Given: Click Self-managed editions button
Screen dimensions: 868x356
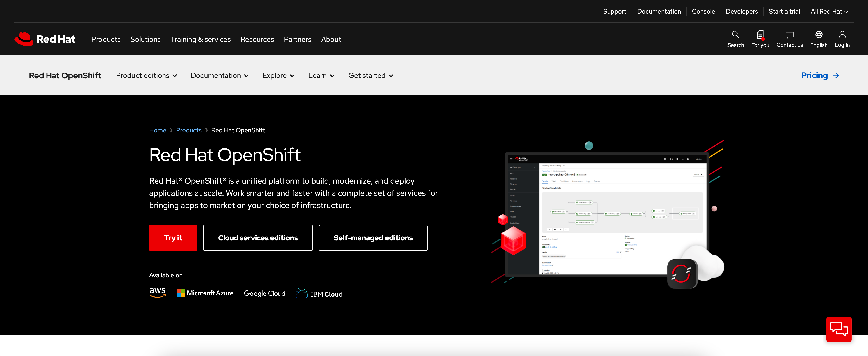Looking at the screenshot, I should [x=373, y=238].
